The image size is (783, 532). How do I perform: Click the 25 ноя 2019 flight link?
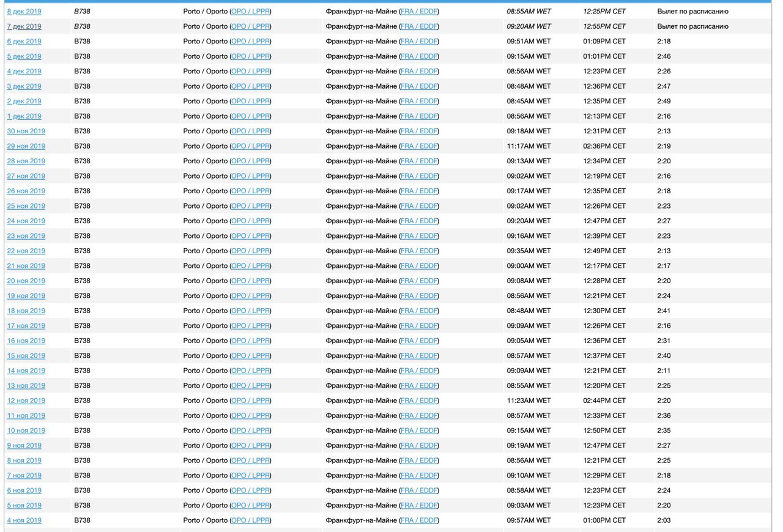pos(26,206)
